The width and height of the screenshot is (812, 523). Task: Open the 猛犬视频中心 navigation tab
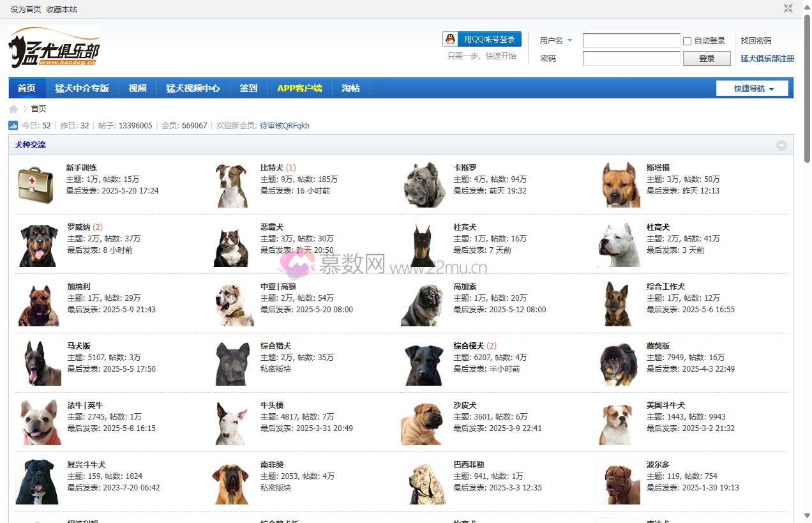pyautogui.click(x=194, y=88)
